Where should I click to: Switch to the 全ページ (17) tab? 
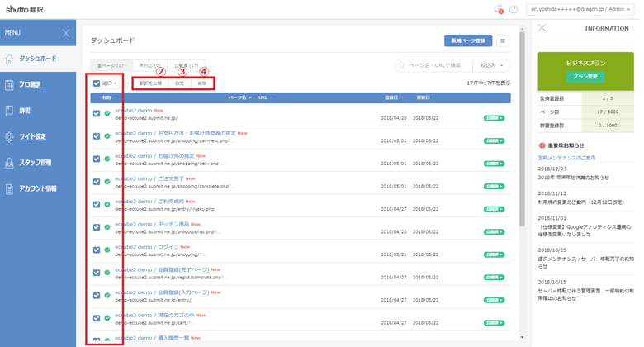111,65
